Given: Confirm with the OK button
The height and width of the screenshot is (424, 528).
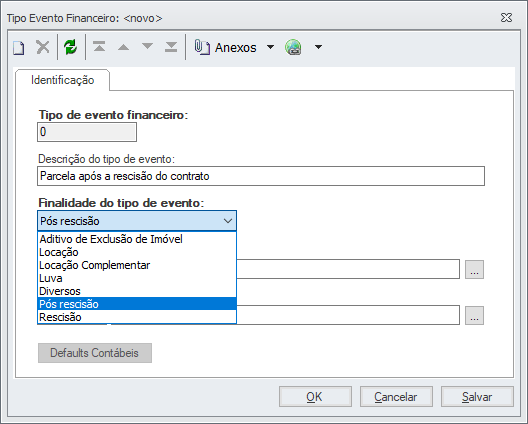Looking at the screenshot, I should (x=315, y=397).
